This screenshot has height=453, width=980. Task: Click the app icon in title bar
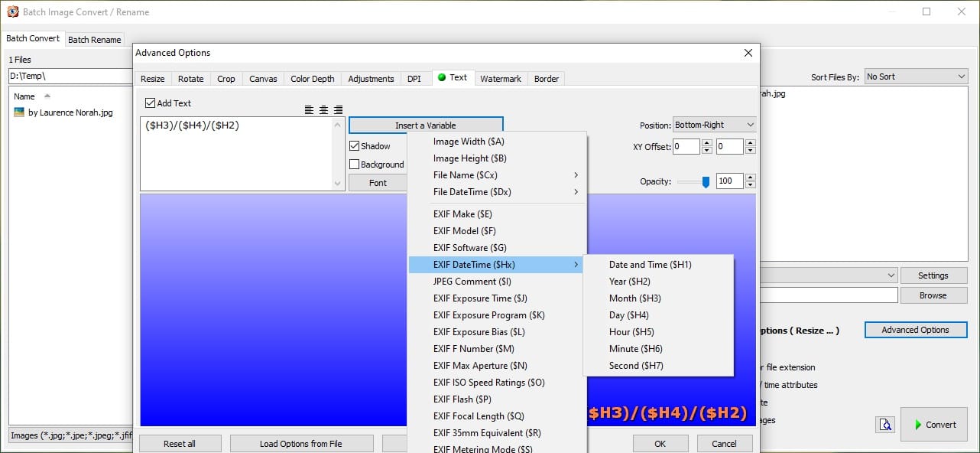point(12,11)
